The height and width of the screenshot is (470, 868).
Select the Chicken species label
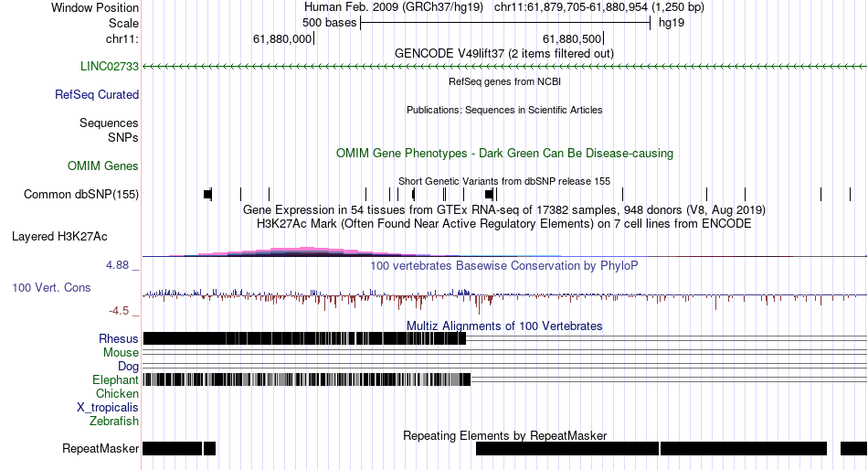pos(117,393)
